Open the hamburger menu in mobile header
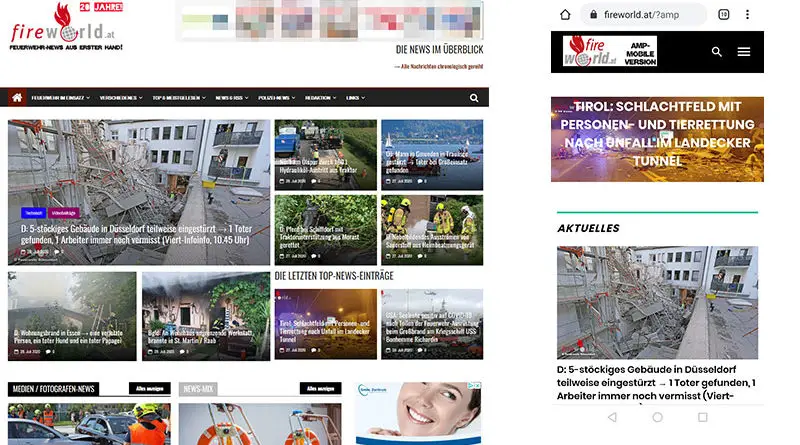This screenshot has height=445, width=800. (744, 52)
